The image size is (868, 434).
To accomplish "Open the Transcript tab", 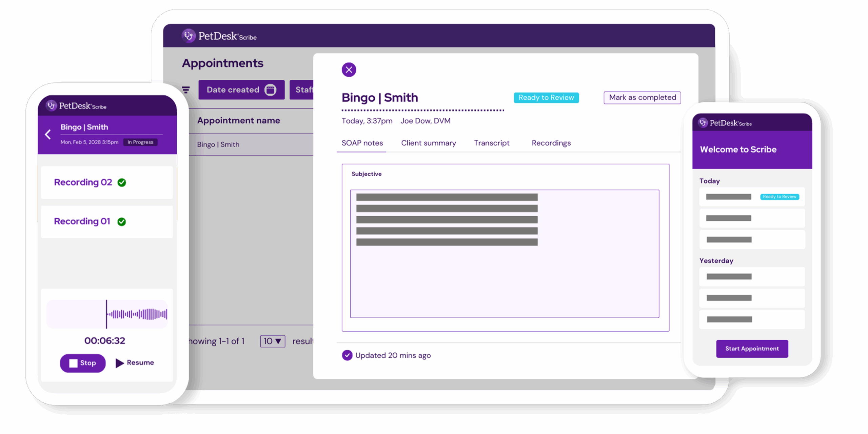I will (x=491, y=143).
